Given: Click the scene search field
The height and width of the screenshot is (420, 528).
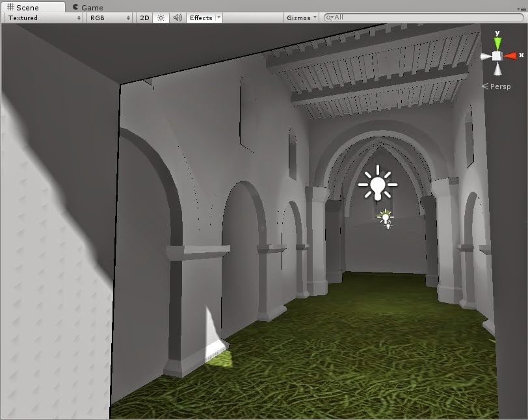Looking at the screenshot, I should pos(423,18).
